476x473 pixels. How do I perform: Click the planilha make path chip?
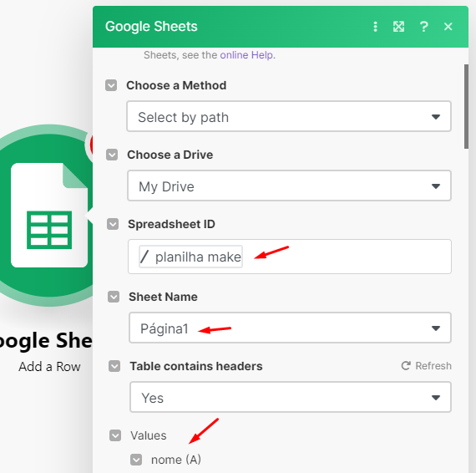point(190,257)
